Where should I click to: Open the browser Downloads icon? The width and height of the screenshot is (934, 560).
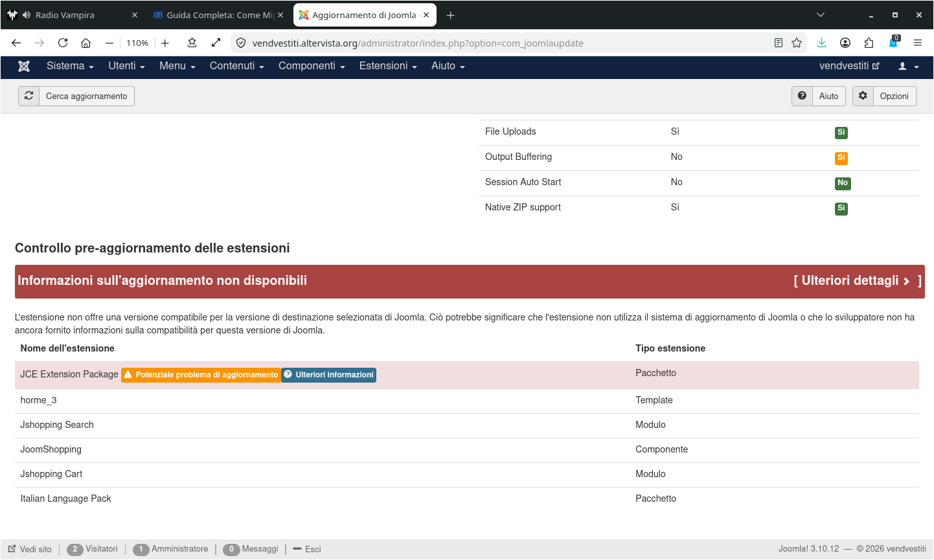[x=822, y=42]
